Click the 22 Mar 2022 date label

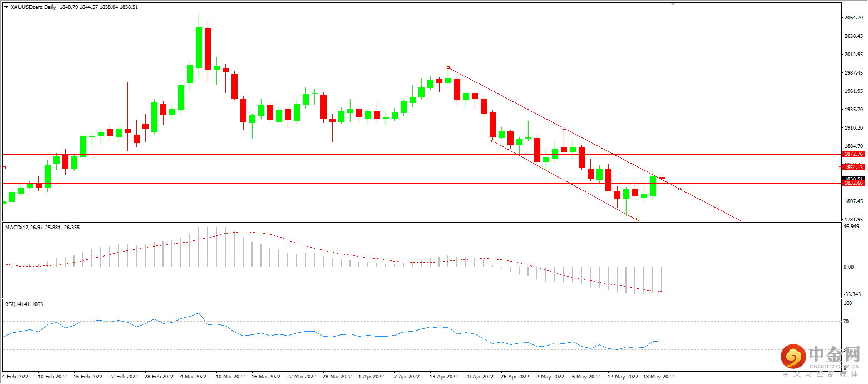click(303, 377)
